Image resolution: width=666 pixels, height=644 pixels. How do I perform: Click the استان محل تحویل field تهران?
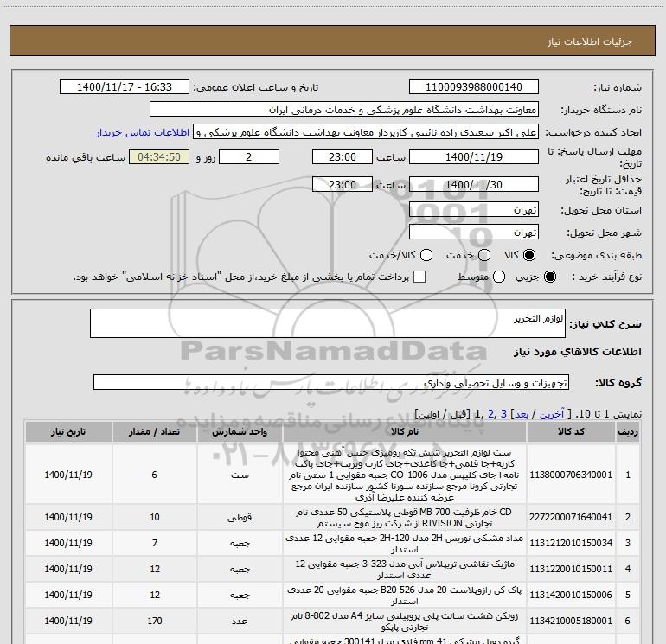[474, 210]
